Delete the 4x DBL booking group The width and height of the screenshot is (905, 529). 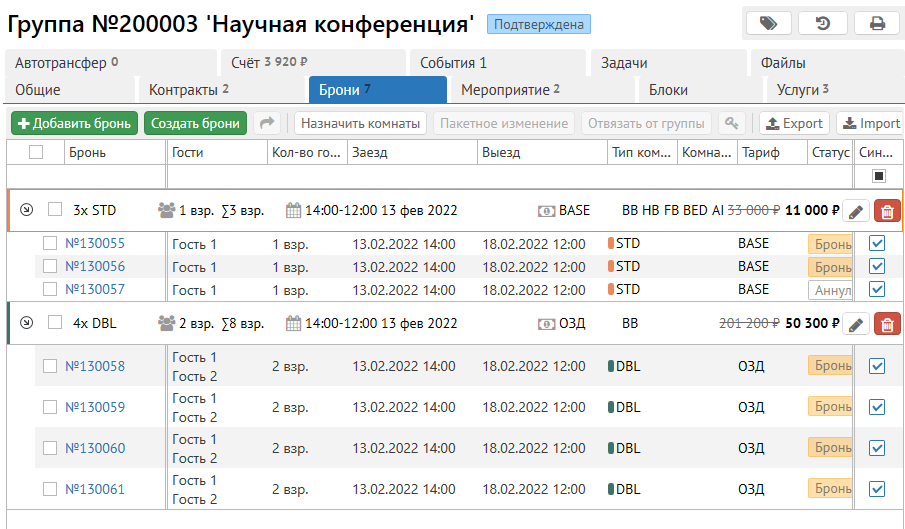(886, 324)
